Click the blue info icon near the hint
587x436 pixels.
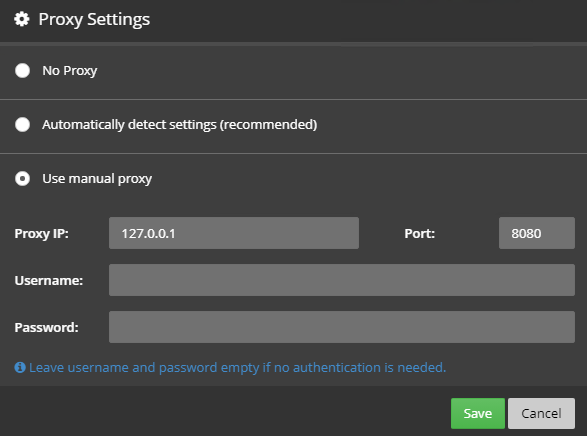tap(20, 368)
